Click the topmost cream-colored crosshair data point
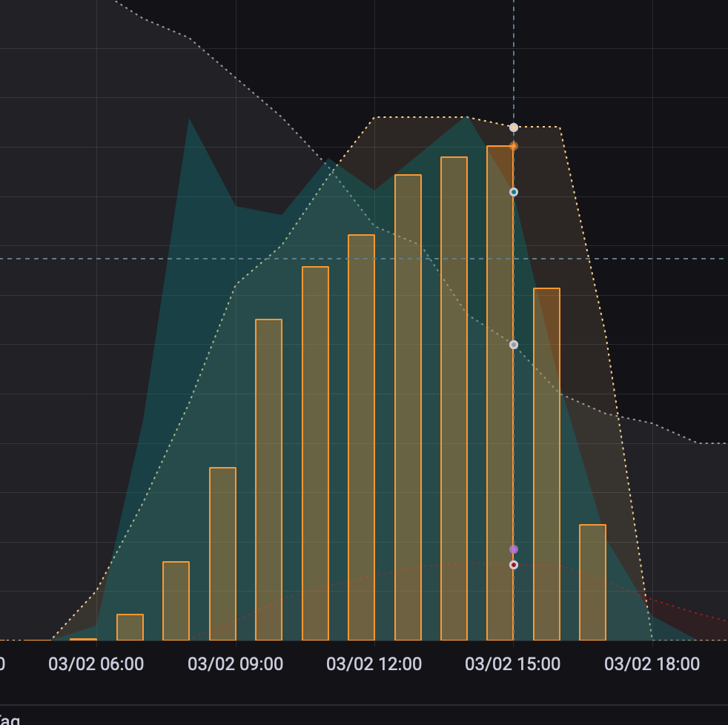The height and width of the screenshot is (725, 728). [514, 128]
